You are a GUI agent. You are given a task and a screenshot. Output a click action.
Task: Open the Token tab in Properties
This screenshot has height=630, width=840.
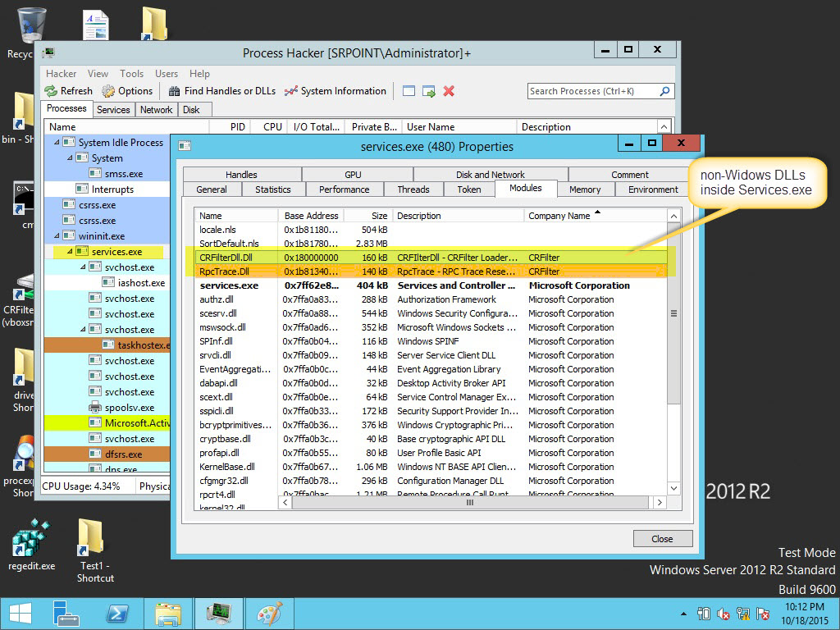pyautogui.click(x=469, y=189)
